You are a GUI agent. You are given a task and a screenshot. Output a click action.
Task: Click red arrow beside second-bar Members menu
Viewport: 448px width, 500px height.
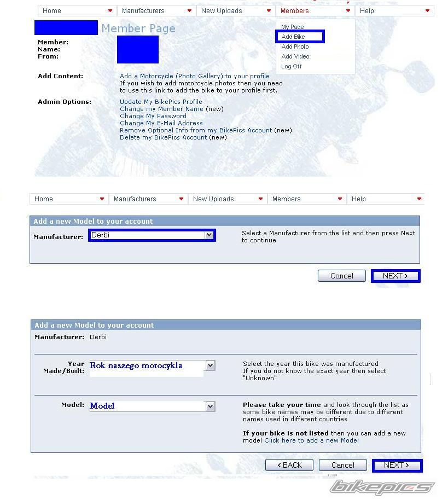pyautogui.click(x=340, y=199)
